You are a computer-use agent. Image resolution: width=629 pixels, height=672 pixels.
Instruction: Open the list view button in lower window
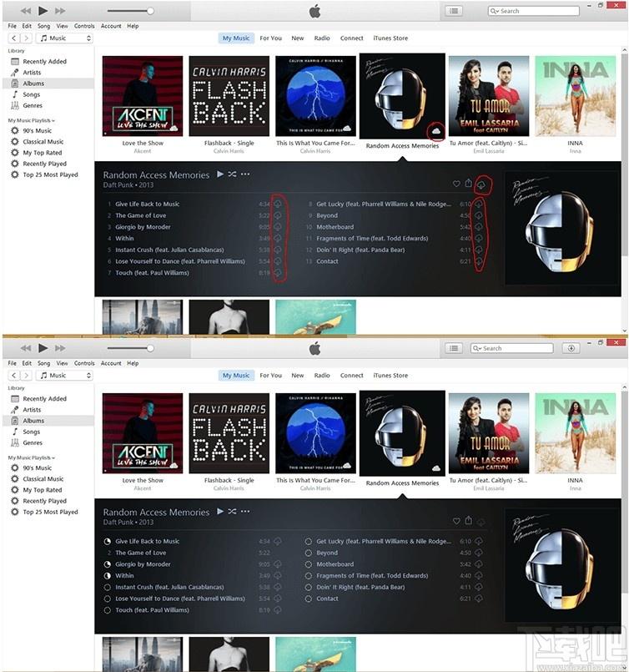tap(454, 348)
